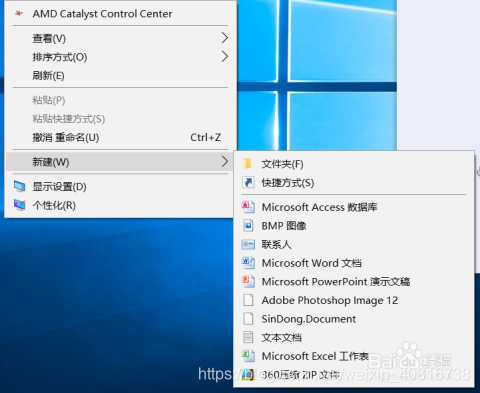The height and width of the screenshot is (393, 480).
Task: Open 个性化(R) personalization
Action: click(120, 205)
